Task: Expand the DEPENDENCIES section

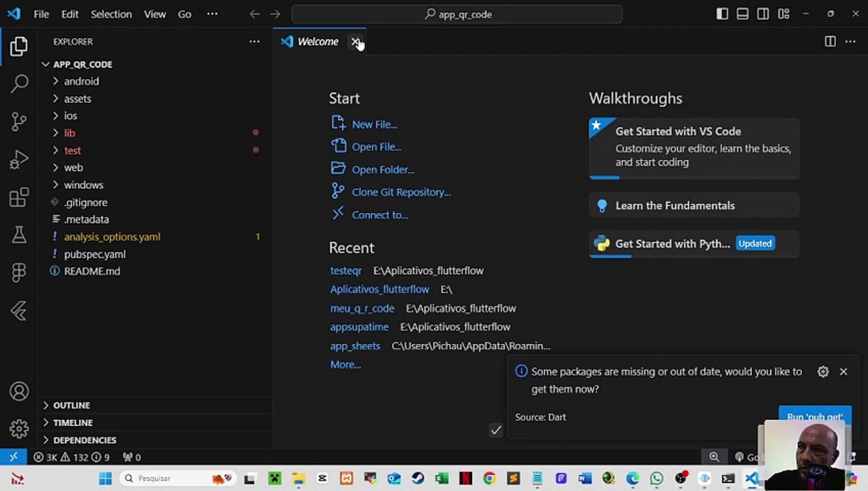Action: coord(156,440)
